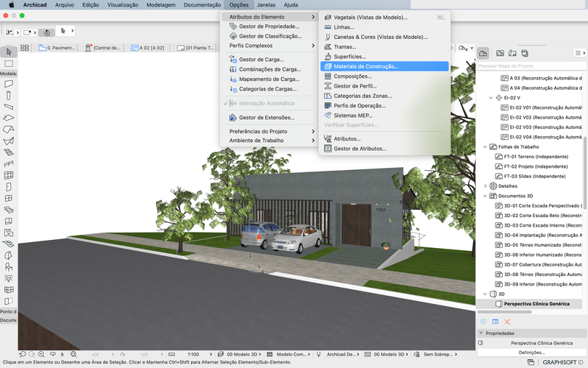Select the Beam tool in the toolbox
The height and width of the screenshot is (368, 588).
coord(9,107)
